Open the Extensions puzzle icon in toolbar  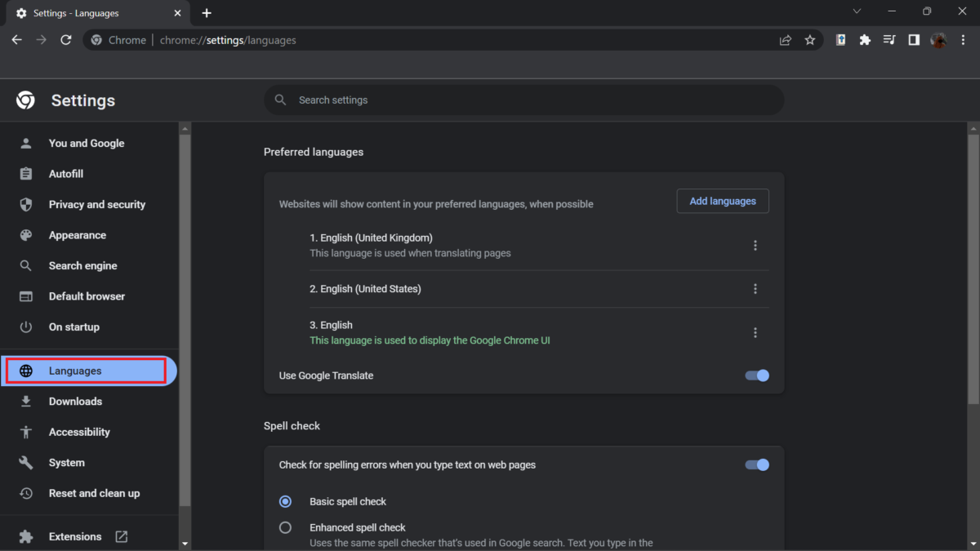click(865, 40)
